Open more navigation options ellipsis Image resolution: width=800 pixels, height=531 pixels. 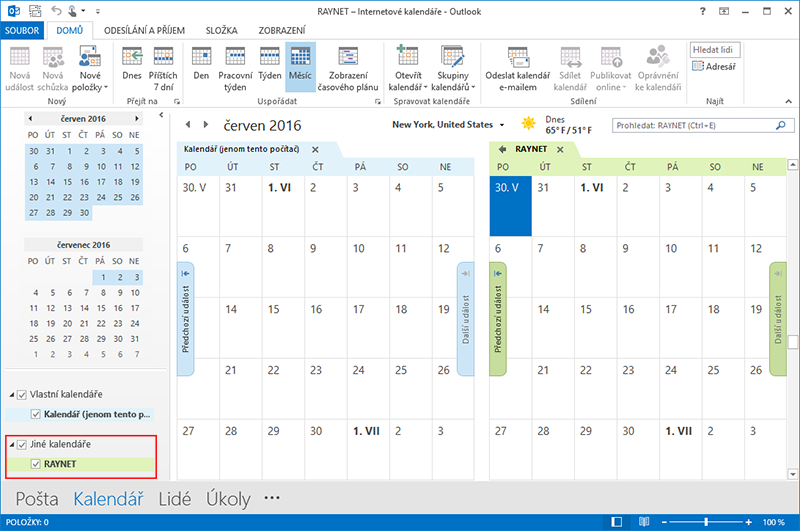pyautogui.click(x=272, y=497)
